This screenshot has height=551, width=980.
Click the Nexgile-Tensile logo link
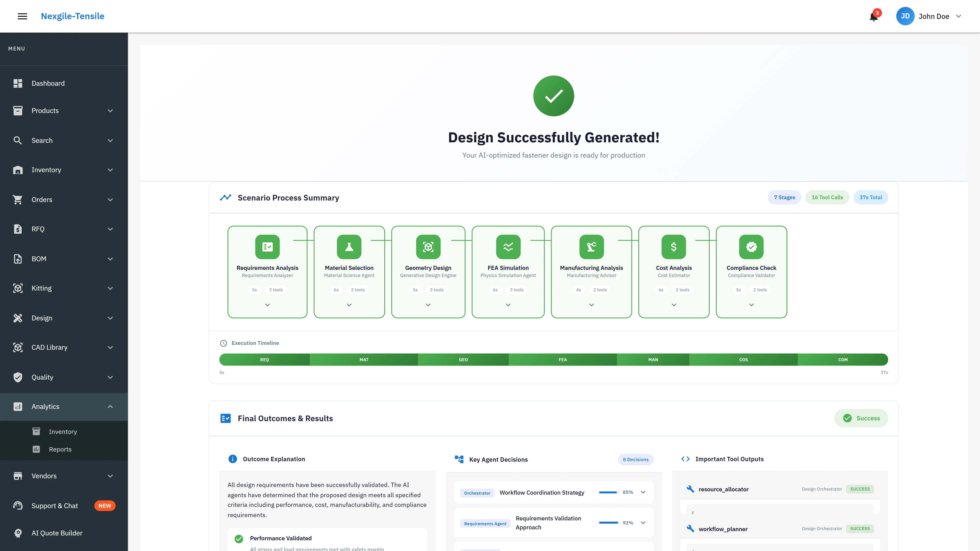73,16
